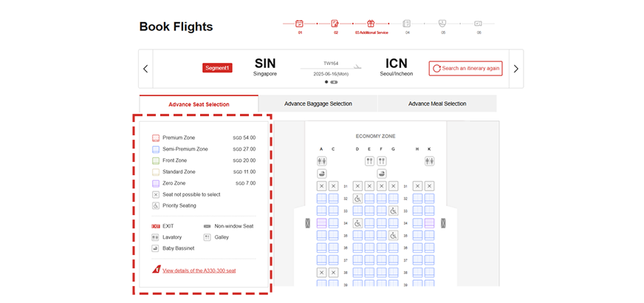The width and height of the screenshot is (644, 303).
Task: Click baby bassinet icon above column A
Action: (x=321, y=174)
